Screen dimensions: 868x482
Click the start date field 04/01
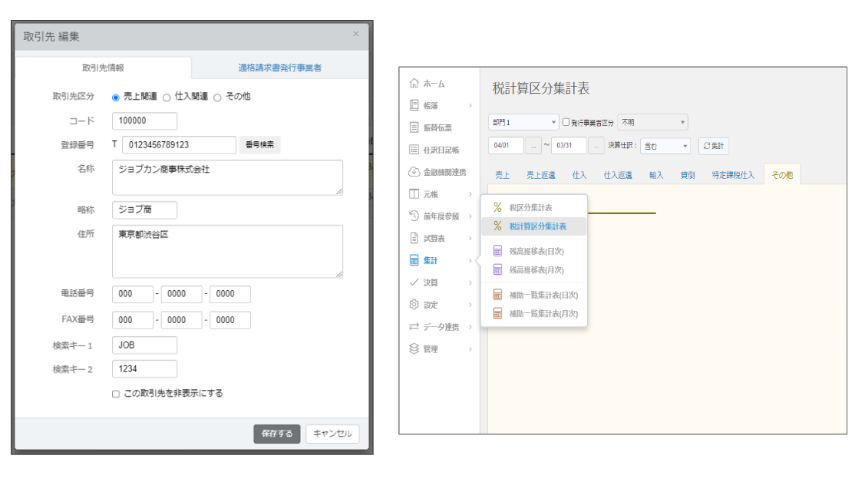[507, 146]
